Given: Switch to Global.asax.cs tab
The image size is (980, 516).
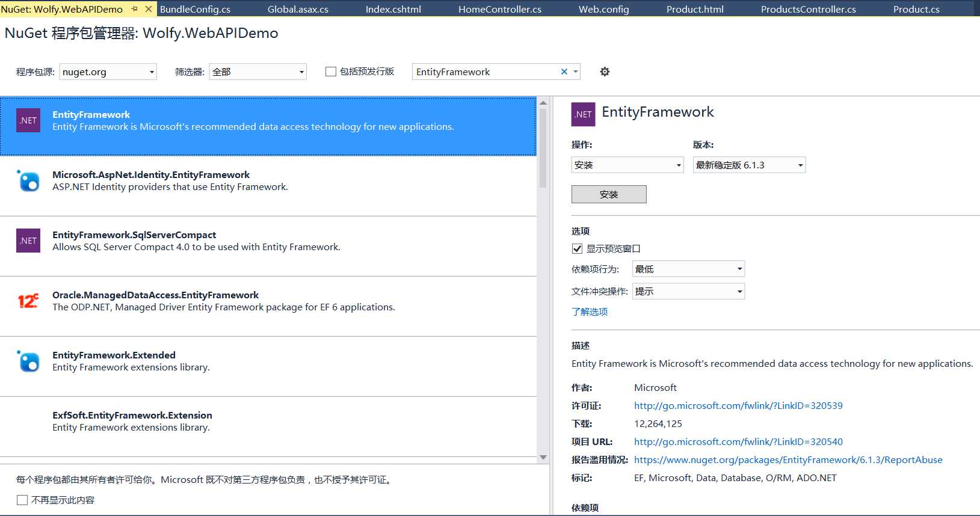Looking at the screenshot, I should 298,9.
